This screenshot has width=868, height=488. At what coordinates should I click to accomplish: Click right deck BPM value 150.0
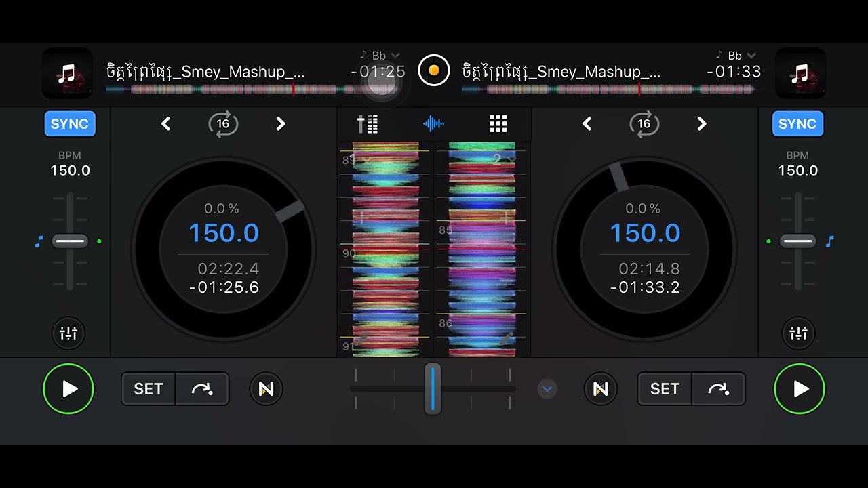pos(798,171)
